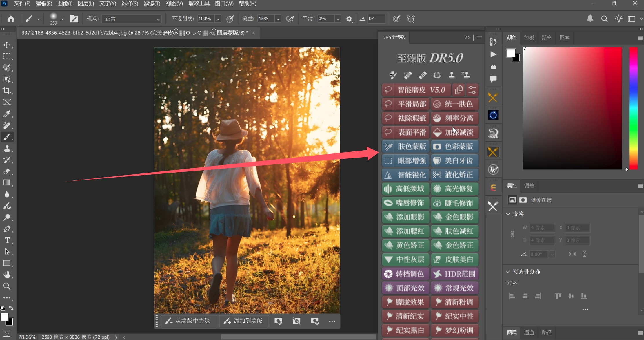644x340 pixels.
Task: Open the notifications bell icon
Action: 590,19
